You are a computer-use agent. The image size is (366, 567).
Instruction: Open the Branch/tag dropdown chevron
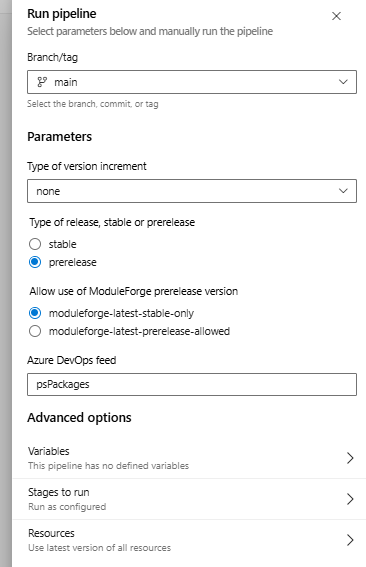[343, 82]
